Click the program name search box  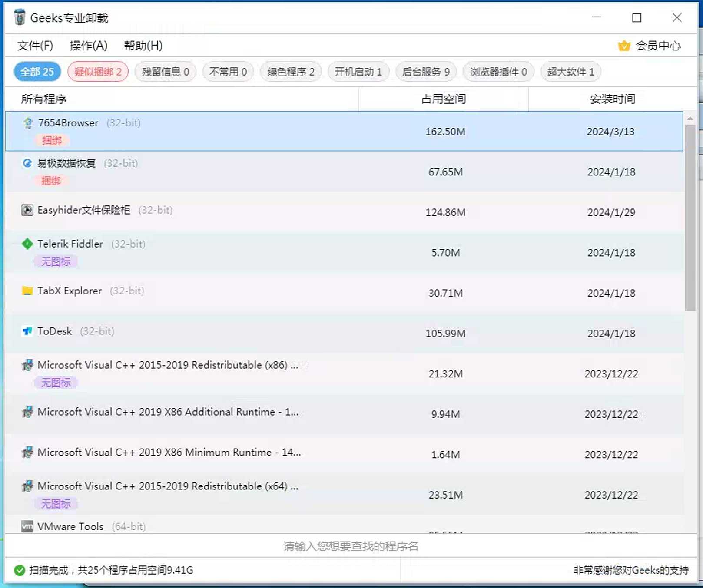pyautogui.click(x=350, y=546)
